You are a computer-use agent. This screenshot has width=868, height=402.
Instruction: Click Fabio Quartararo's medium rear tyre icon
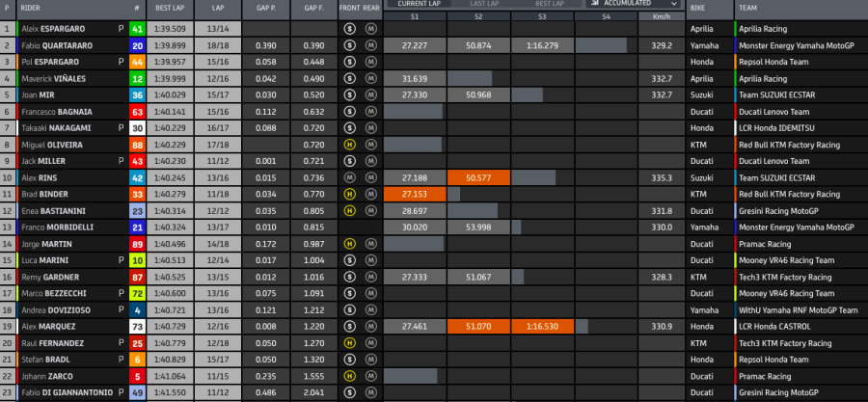point(370,45)
